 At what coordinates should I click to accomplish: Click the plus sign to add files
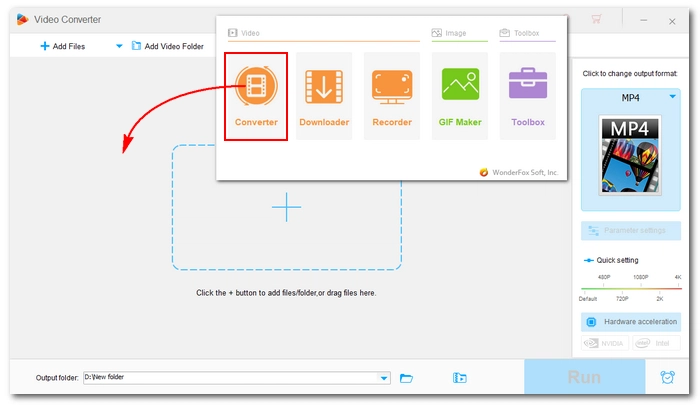click(287, 207)
